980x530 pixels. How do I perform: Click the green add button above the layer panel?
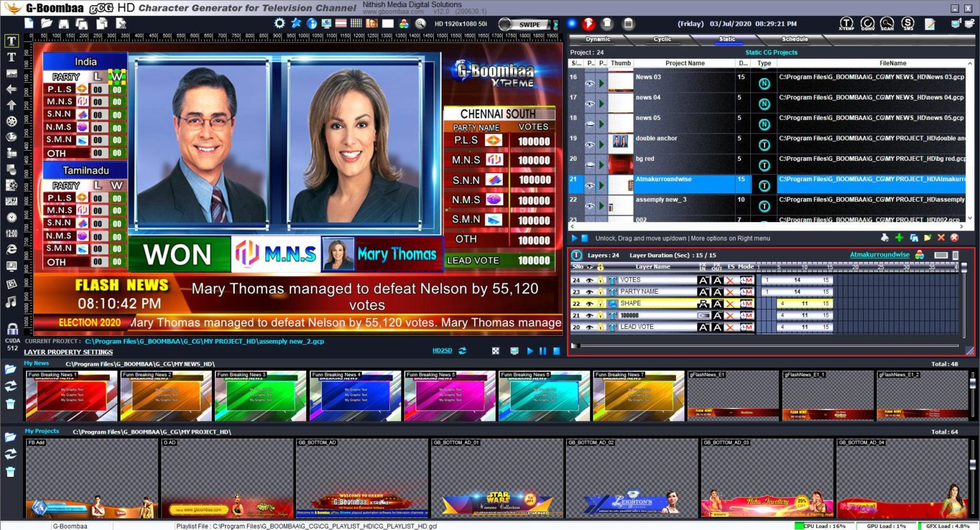[899, 239]
